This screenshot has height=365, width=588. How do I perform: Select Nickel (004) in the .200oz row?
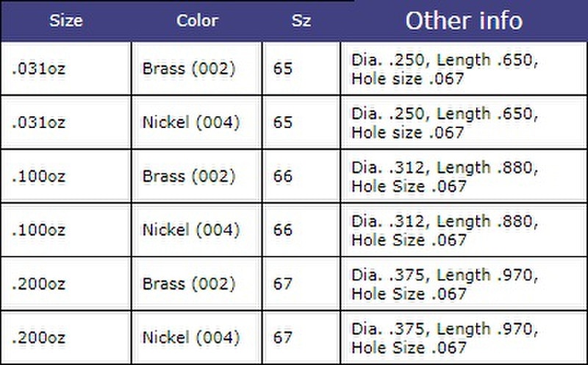196,337
